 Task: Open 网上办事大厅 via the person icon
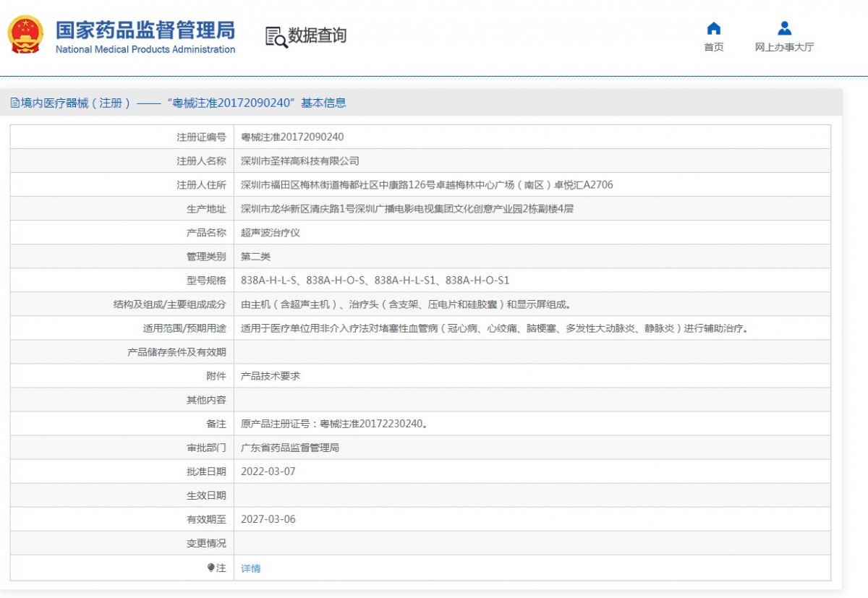tap(785, 28)
